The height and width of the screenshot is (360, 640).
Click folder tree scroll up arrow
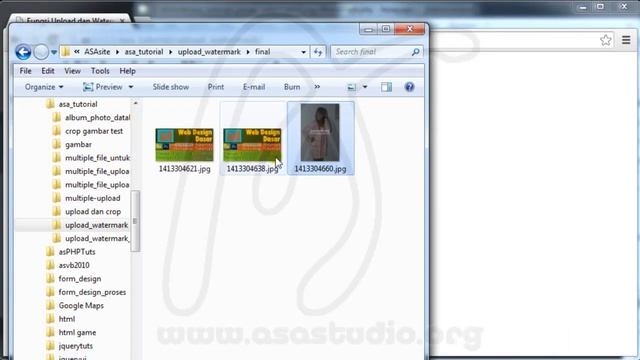pos(136,103)
